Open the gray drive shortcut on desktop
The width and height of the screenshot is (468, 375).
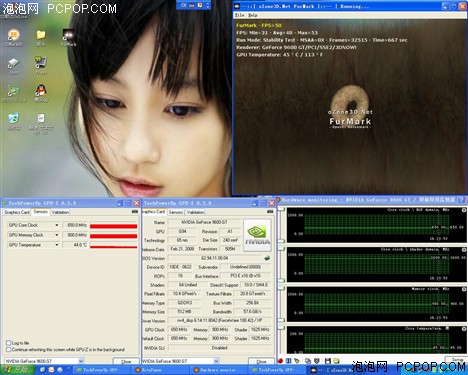pyautogui.click(x=14, y=65)
